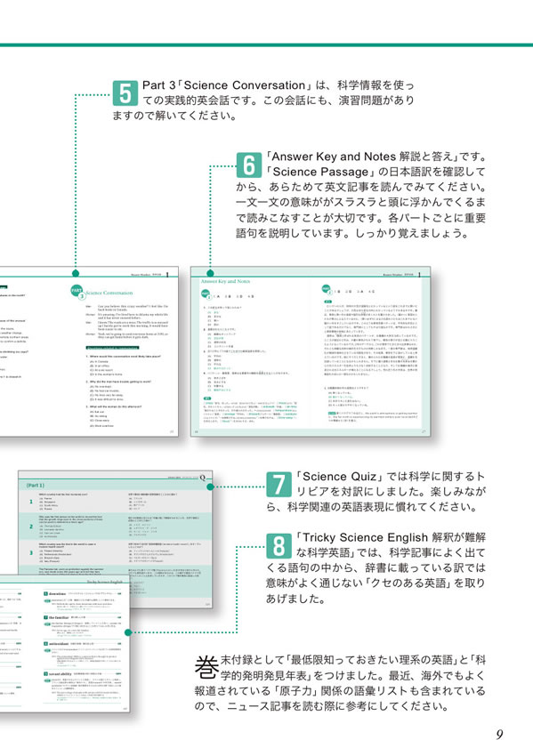Click the line 'ので、ニュース記事を読む際に参考にしてください。'
This screenshot has height=756, width=533.
[322, 706]
